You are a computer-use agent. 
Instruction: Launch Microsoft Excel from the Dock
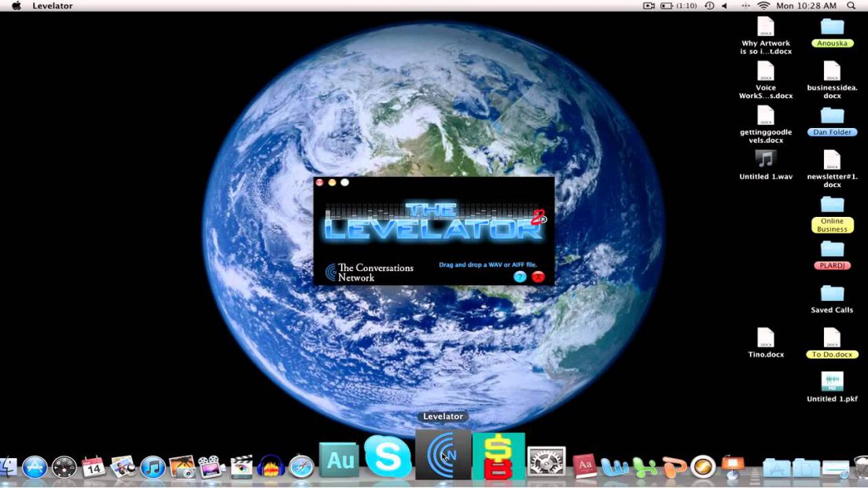point(645,468)
